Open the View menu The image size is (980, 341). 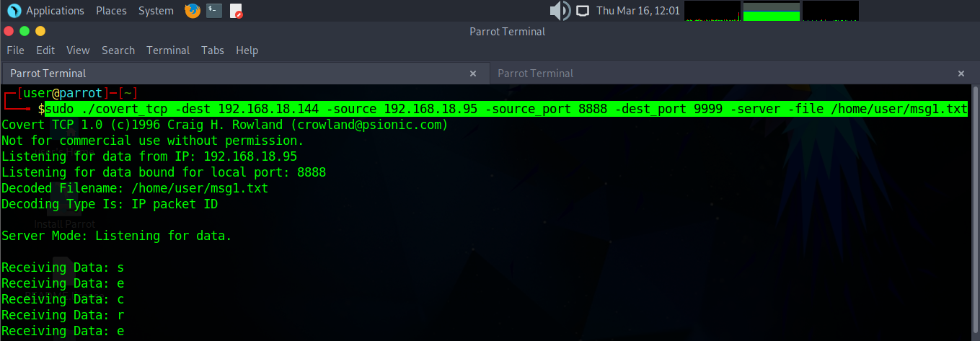[x=78, y=50]
